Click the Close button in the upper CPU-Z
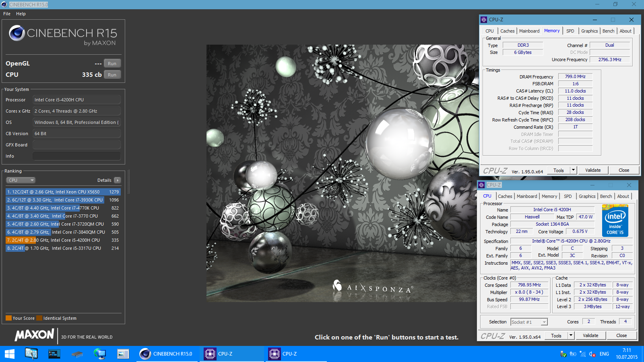 (624, 170)
